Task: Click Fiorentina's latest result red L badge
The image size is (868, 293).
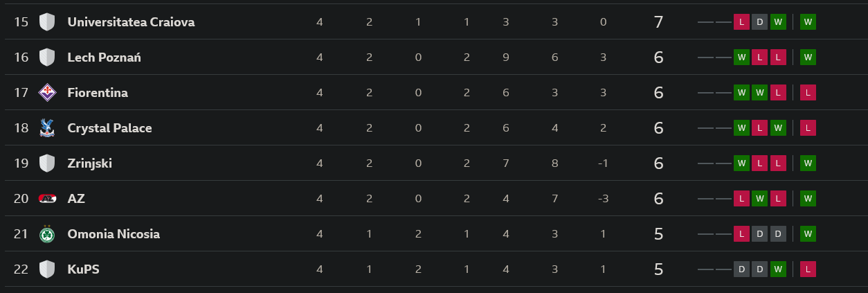Action: click(x=808, y=93)
